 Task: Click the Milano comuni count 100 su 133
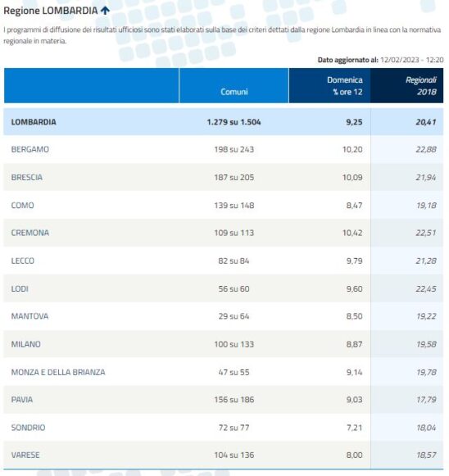click(234, 344)
